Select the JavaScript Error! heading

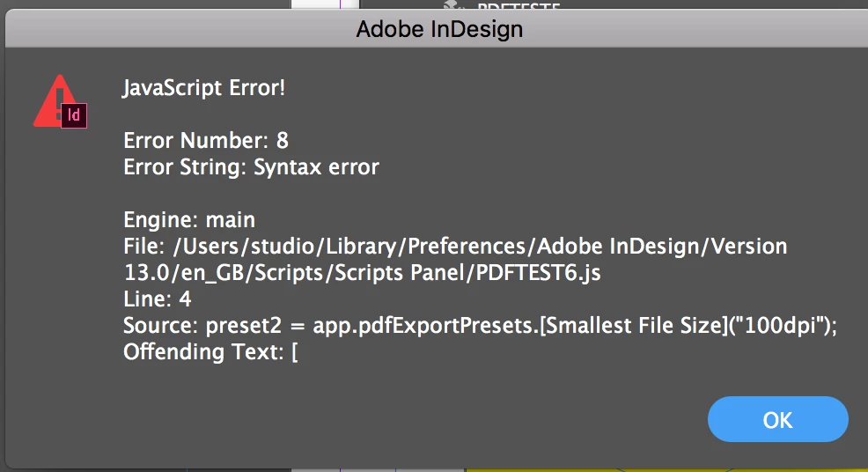pyautogui.click(x=203, y=87)
